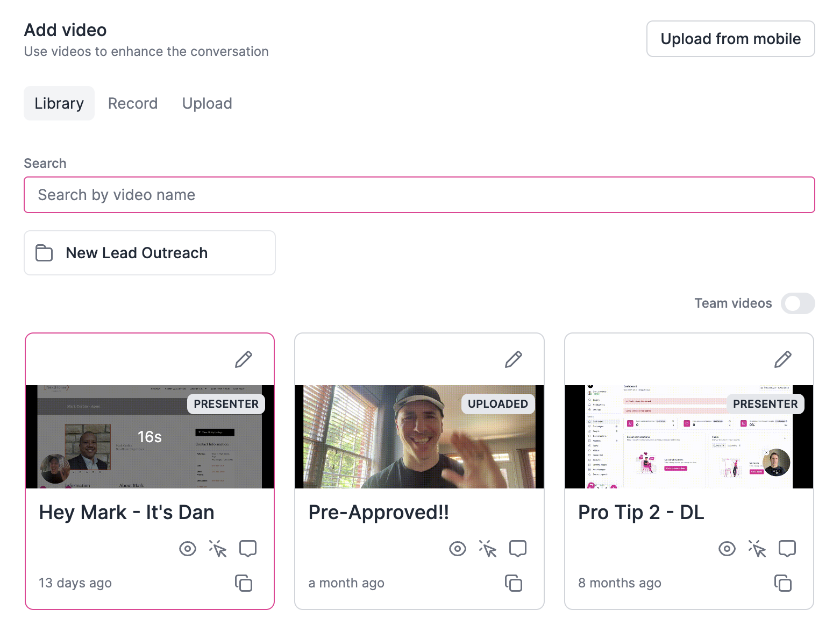The height and width of the screenshot is (624, 840).
Task: Duplicate "Pro Tip 2 - DL" via copy icon
Action: tap(783, 583)
